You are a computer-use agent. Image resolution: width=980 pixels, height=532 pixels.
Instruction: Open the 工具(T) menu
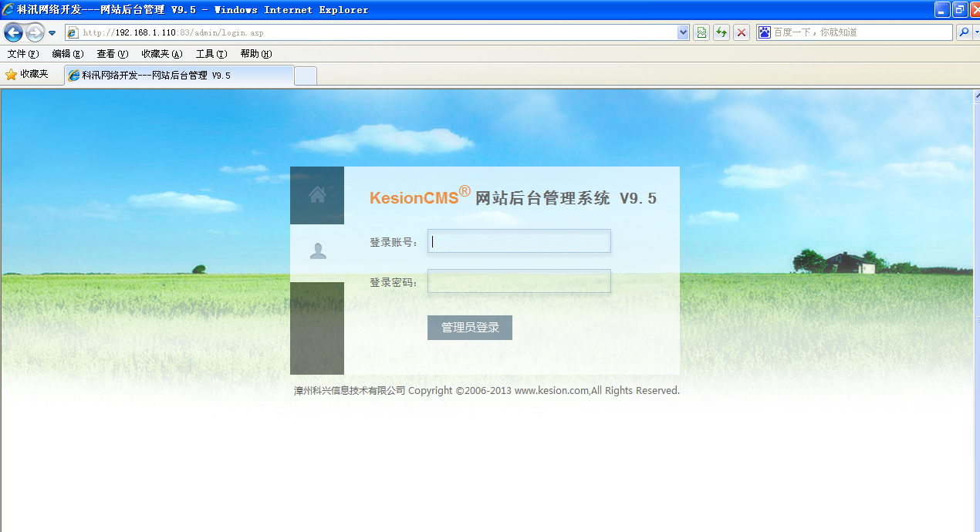coord(211,54)
